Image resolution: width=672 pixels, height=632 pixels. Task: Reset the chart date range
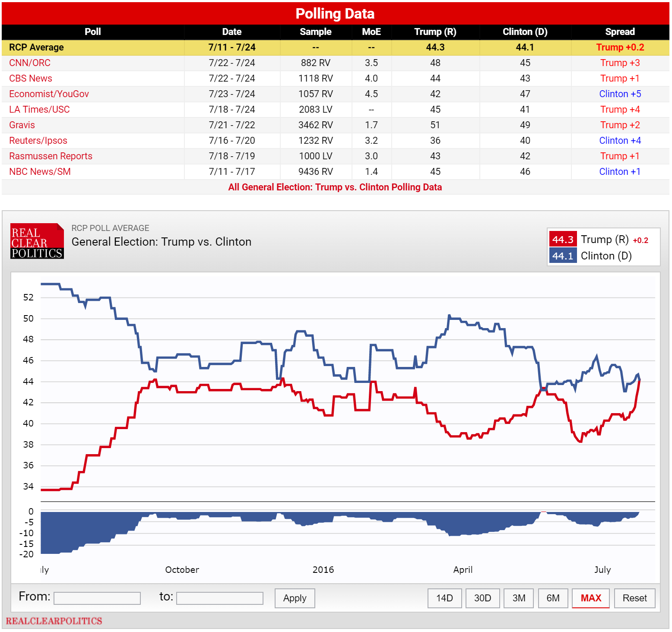[x=635, y=598]
